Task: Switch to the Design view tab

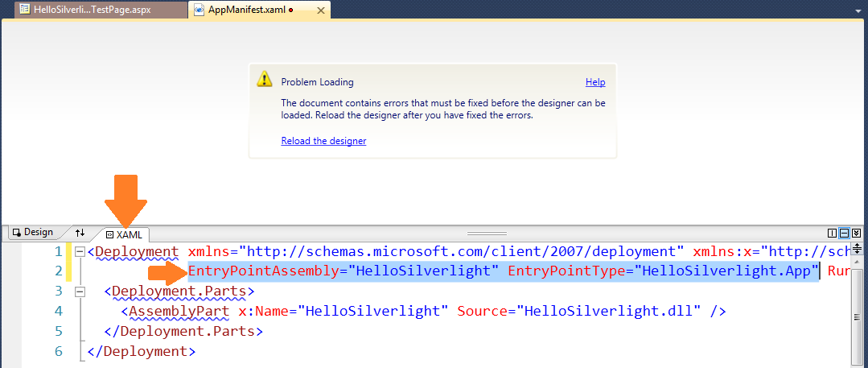Action: pos(33,232)
